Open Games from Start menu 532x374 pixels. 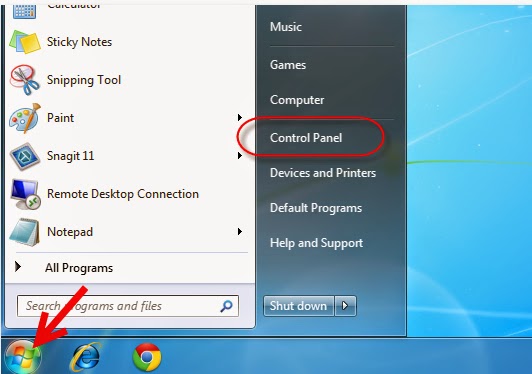(288, 65)
